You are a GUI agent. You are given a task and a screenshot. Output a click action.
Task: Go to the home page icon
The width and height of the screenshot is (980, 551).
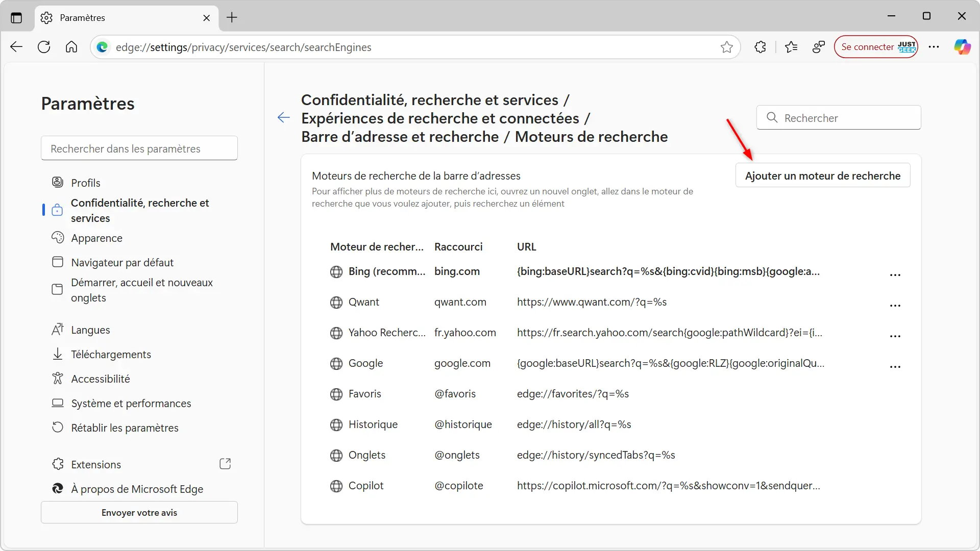(71, 47)
